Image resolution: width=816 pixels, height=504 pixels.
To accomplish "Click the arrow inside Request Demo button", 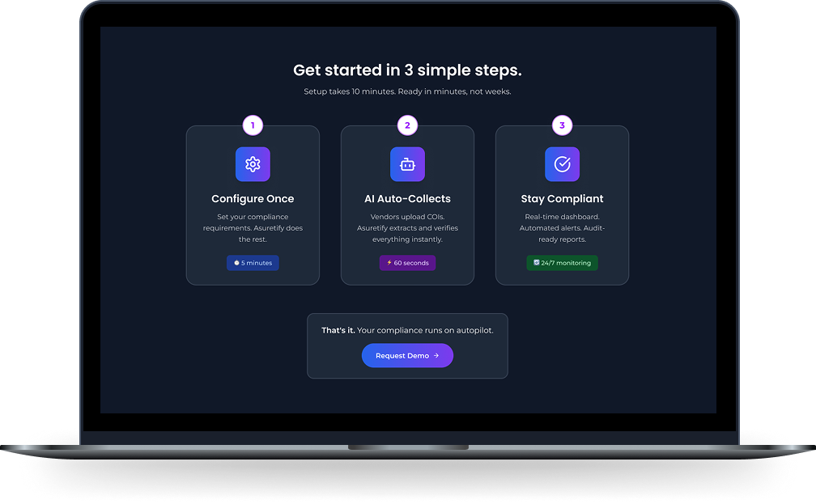I will click(x=436, y=356).
